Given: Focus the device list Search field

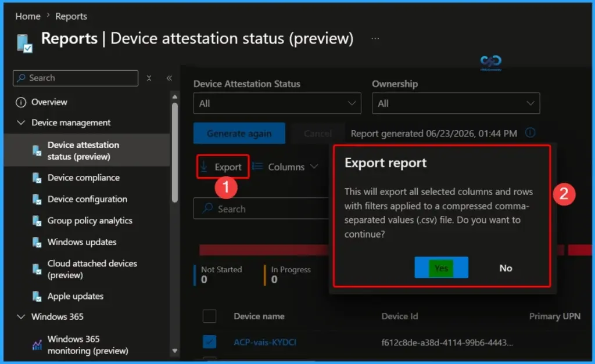Looking at the screenshot, I should pyautogui.click(x=262, y=208).
